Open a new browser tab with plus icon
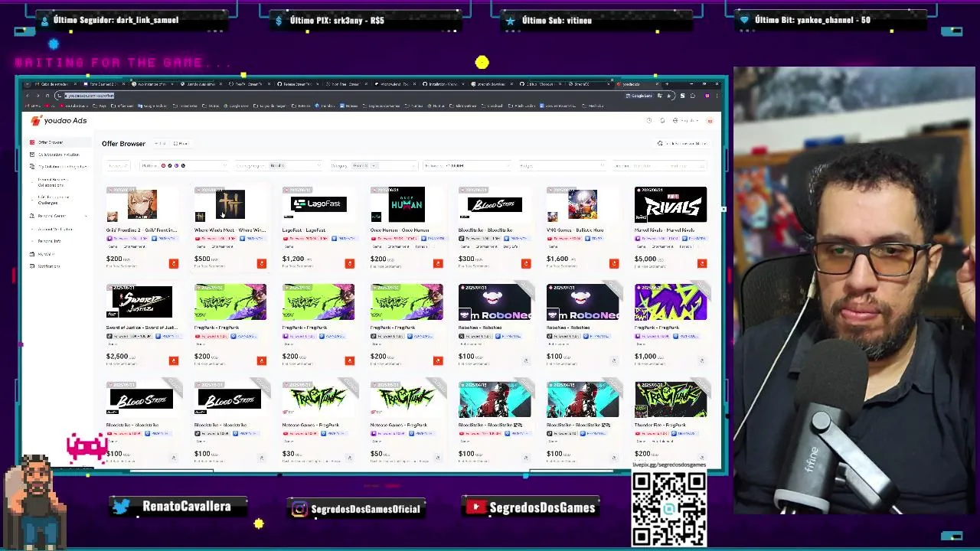This screenshot has height=551, width=980. [667, 83]
